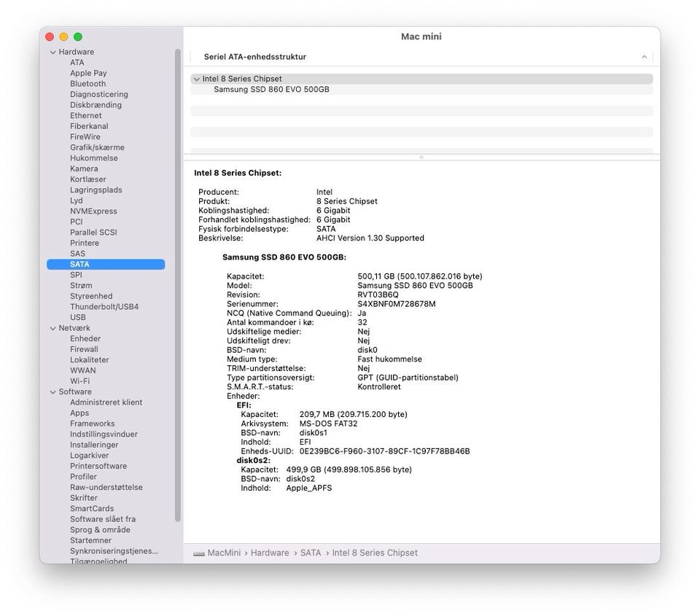Open Administreret klient under Software

106,402
